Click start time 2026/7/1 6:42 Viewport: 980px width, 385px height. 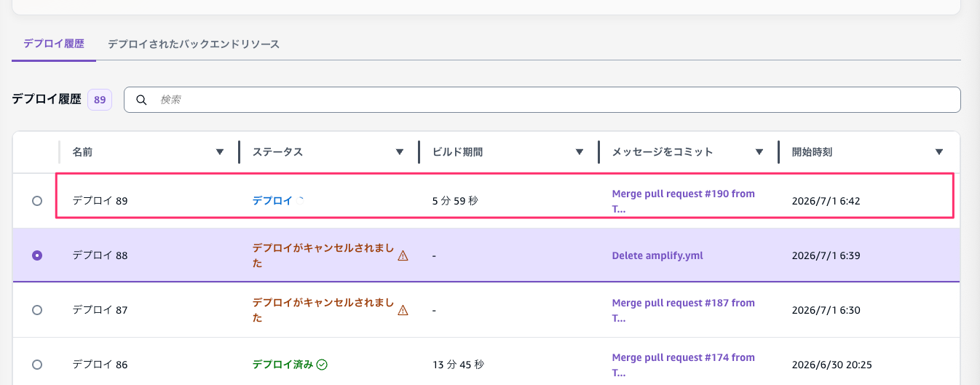tap(826, 201)
